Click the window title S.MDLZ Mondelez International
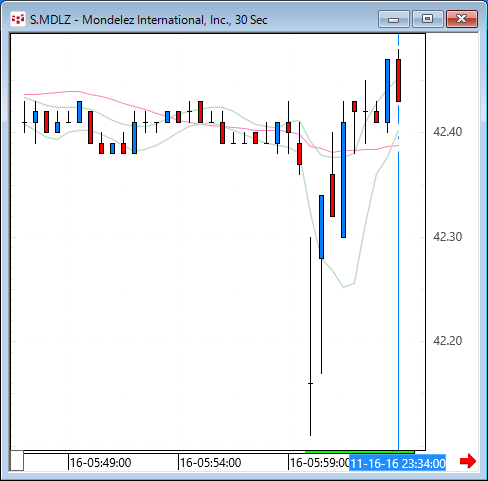The image size is (488, 481). pos(149,20)
